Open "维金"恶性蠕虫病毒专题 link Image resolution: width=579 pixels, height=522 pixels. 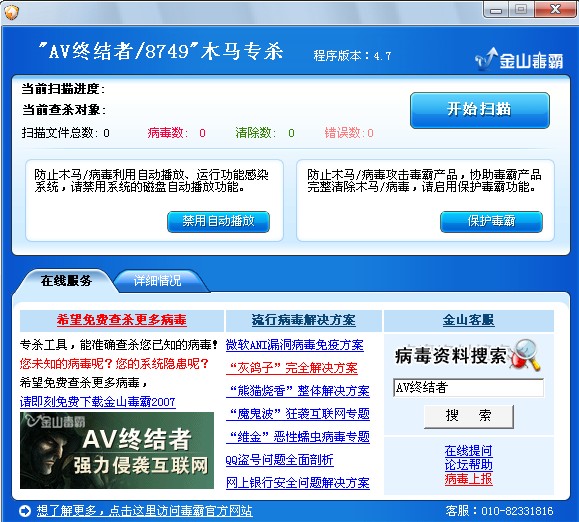click(298, 437)
